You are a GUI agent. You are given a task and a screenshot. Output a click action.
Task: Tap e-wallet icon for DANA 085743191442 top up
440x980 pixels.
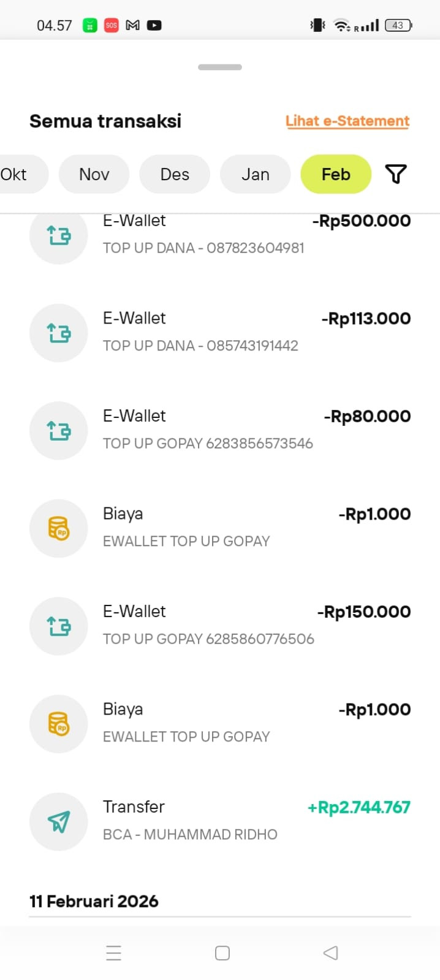(59, 333)
